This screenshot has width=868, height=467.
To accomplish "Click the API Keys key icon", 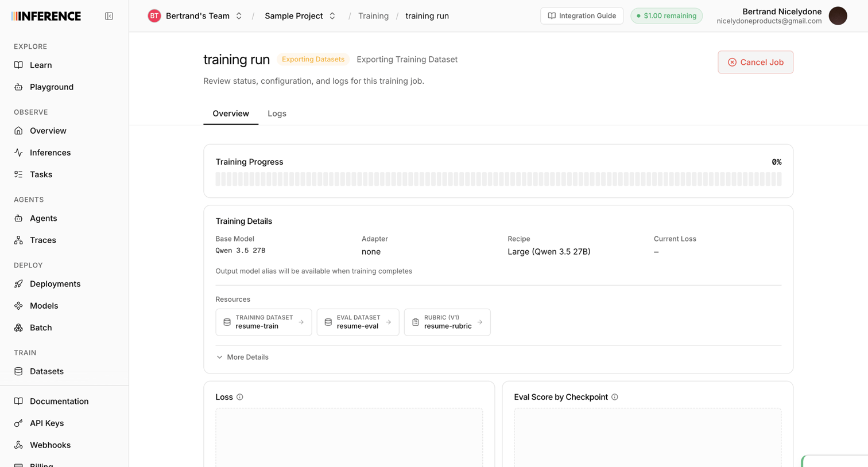I will point(18,423).
